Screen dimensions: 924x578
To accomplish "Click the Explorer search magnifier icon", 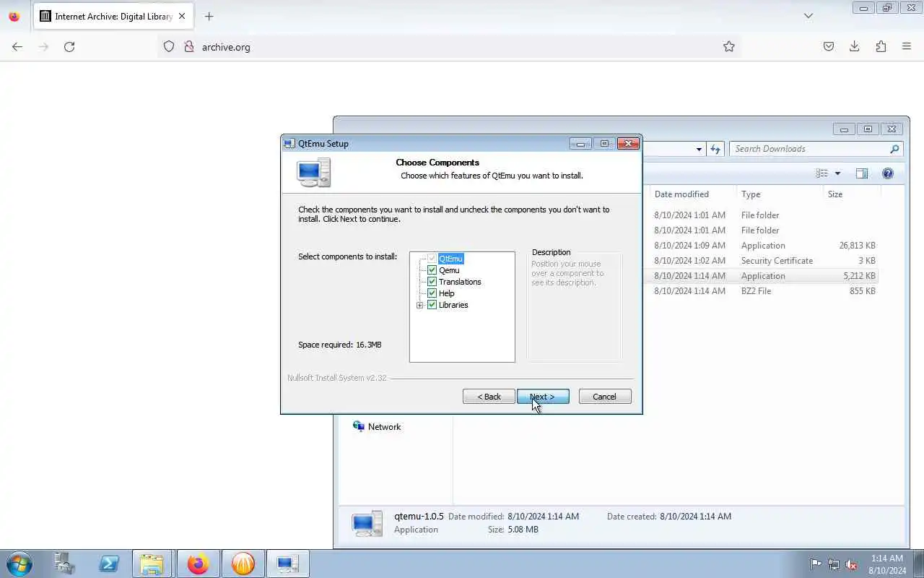I will tap(894, 149).
